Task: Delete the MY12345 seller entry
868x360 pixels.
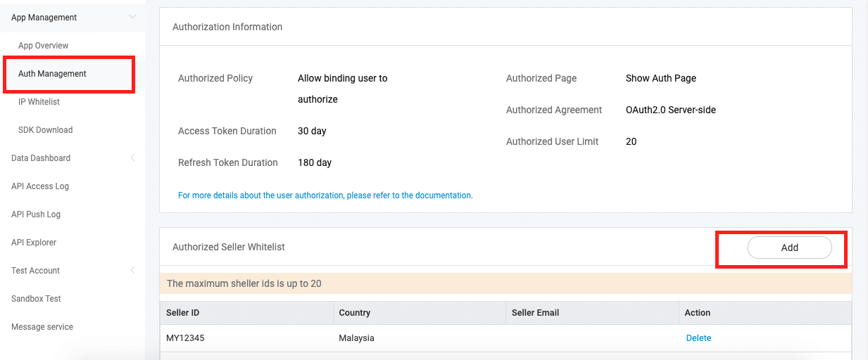Action: [x=698, y=338]
